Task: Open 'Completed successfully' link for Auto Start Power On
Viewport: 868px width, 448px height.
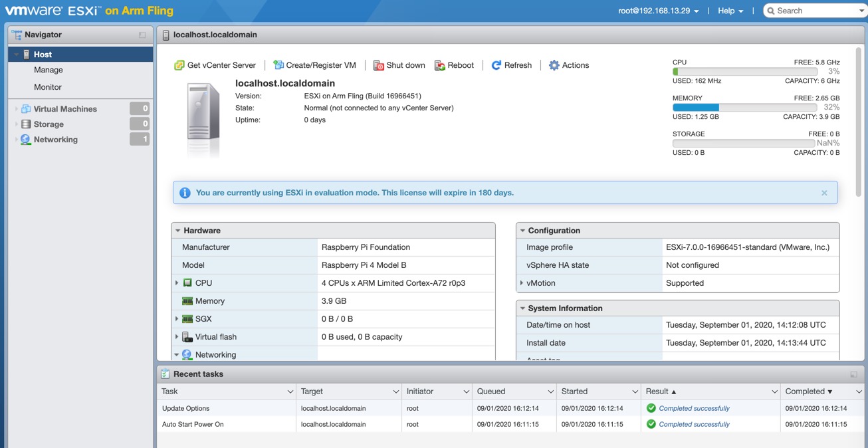Action: click(x=694, y=424)
